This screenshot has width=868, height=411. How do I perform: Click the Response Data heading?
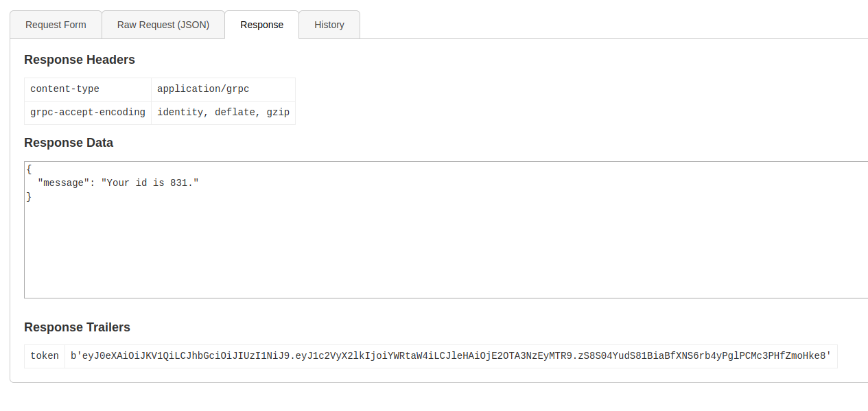click(69, 143)
